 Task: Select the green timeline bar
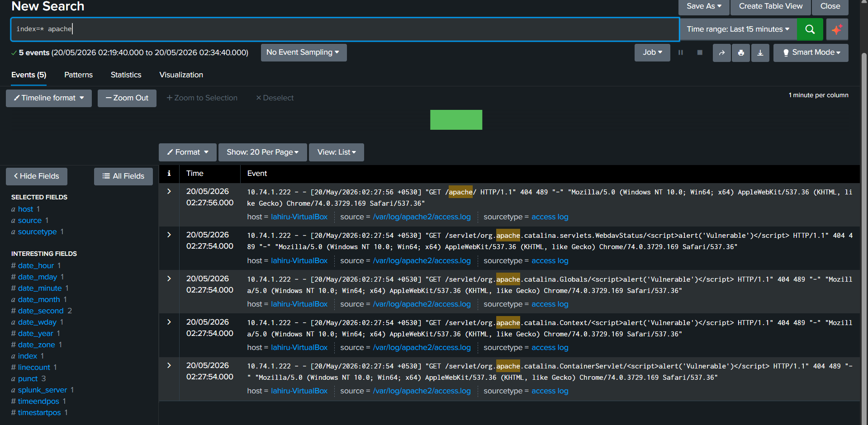(x=456, y=120)
